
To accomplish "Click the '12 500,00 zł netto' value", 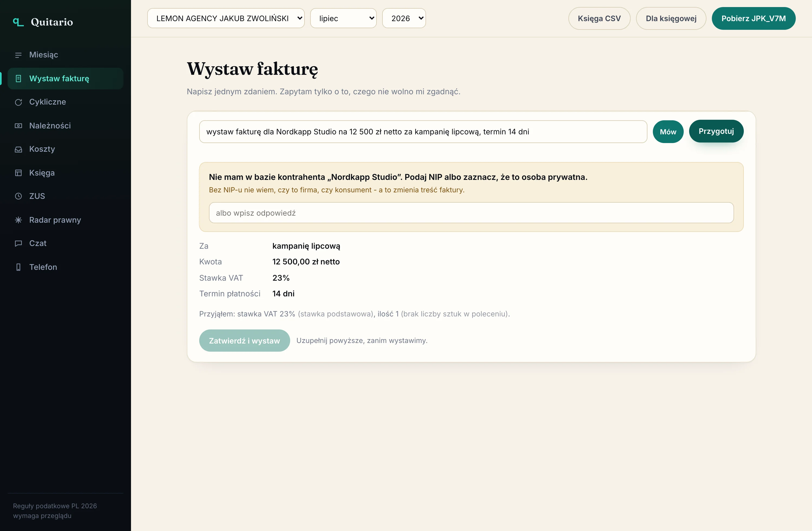I will [x=306, y=262].
